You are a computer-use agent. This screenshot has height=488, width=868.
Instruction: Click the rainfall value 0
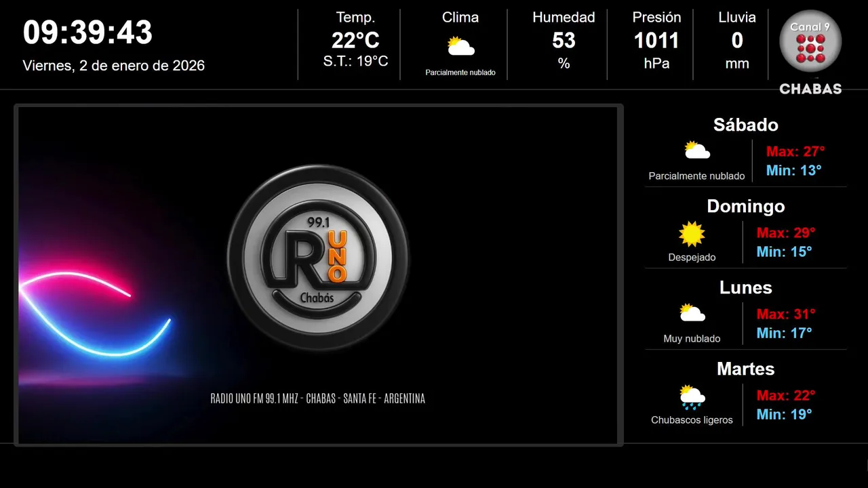[737, 41]
